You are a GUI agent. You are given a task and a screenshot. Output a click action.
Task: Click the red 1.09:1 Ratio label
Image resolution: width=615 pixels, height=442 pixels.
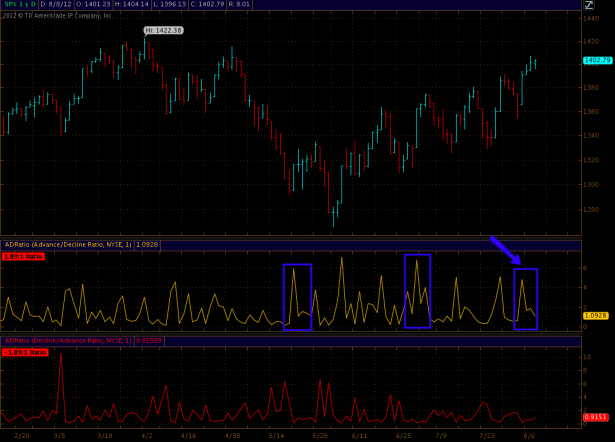23,256
